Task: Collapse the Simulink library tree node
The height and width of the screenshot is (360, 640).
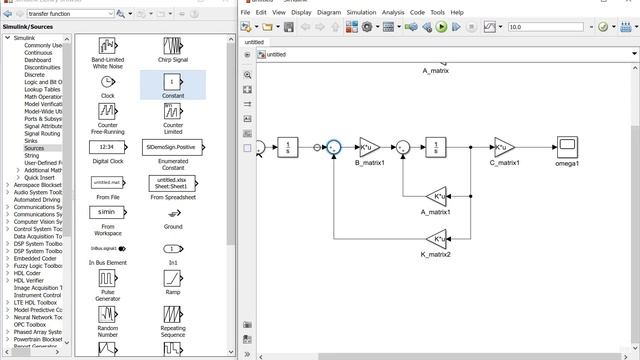Action: (x=7, y=38)
